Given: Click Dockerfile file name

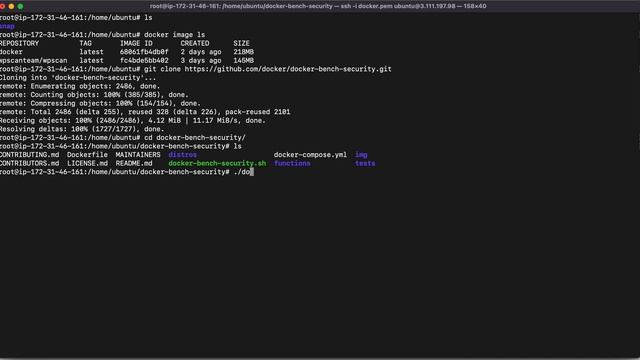Looking at the screenshot, I should pyautogui.click(x=87, y=155).
